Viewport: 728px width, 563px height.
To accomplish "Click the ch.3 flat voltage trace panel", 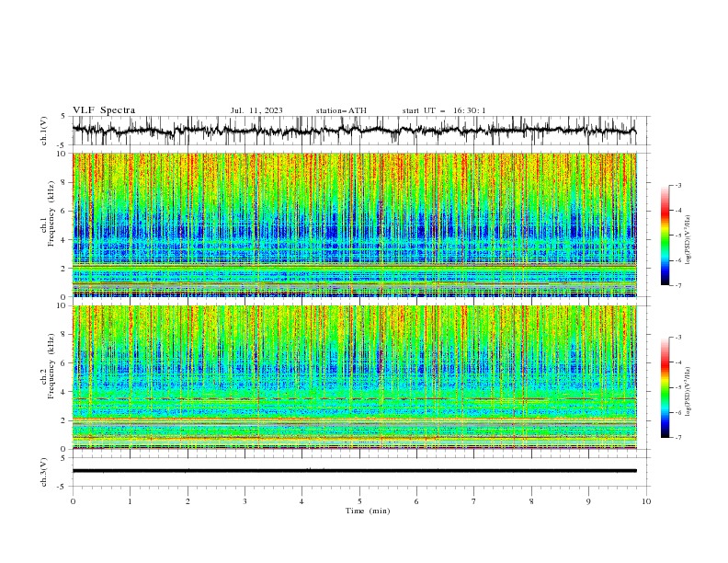I will pos(361,472).
